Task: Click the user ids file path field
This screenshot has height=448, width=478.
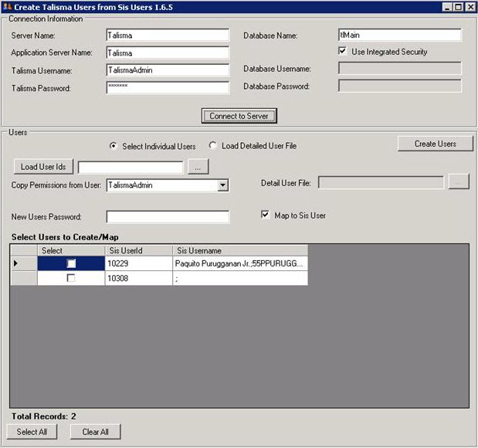Action: 131,168
